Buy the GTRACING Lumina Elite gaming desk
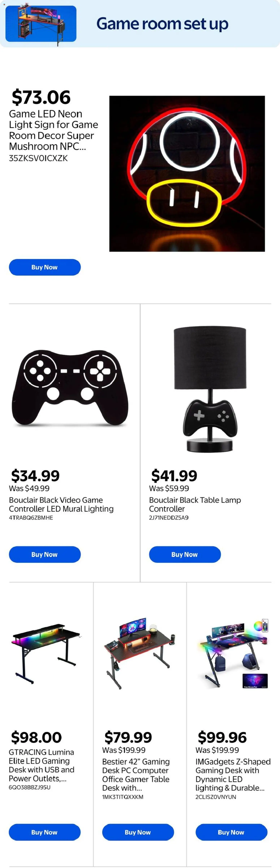280x868 pixels. [45, 832]
